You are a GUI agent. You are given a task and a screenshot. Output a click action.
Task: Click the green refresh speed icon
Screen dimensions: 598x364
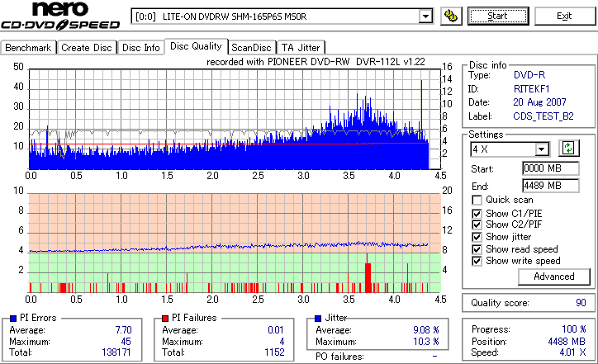tap(568, 148)
